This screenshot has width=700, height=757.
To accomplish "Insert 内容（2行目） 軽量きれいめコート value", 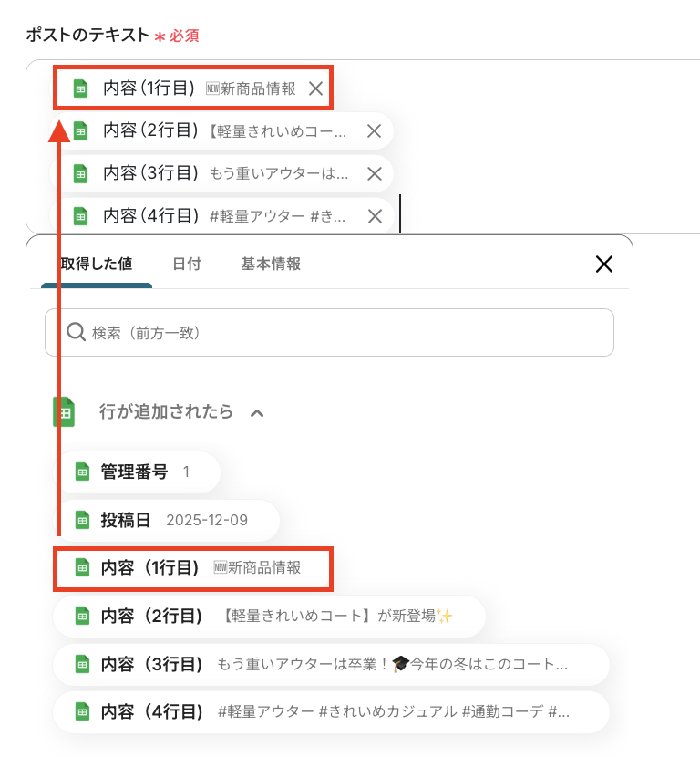I will pyautogui.click(x=269, y=616).
